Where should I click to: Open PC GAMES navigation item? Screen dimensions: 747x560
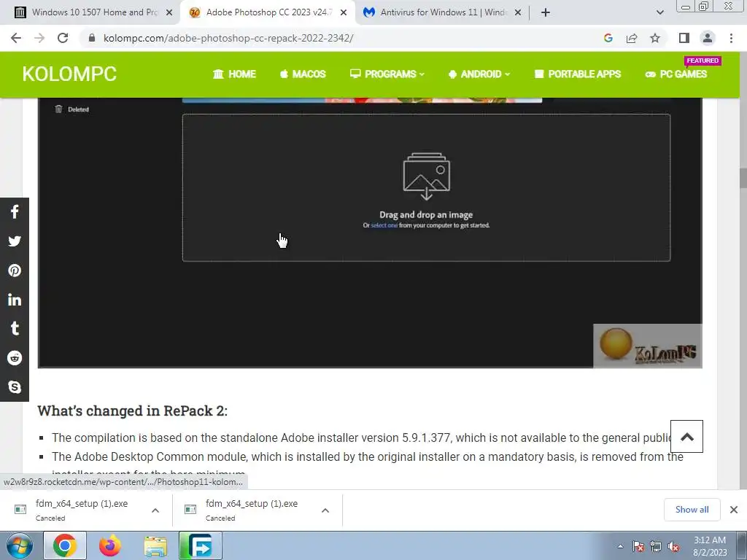[676, 74]
